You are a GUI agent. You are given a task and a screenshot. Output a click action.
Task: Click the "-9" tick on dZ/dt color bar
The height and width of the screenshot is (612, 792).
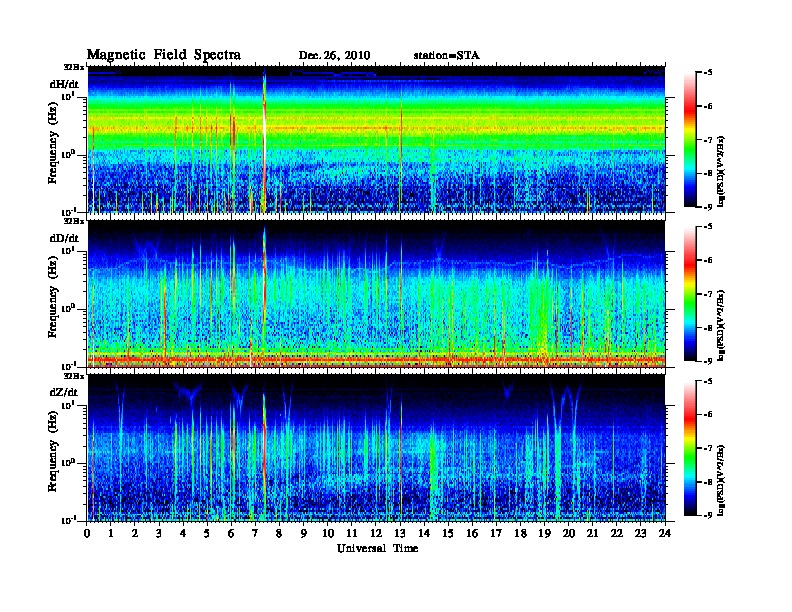[x=708, y=515]
